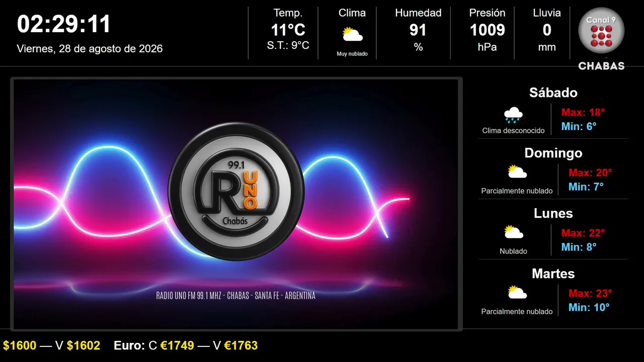This screenshot has width=644, height=362.
Task: Click the rain value 0
Action: click(547, 30)
